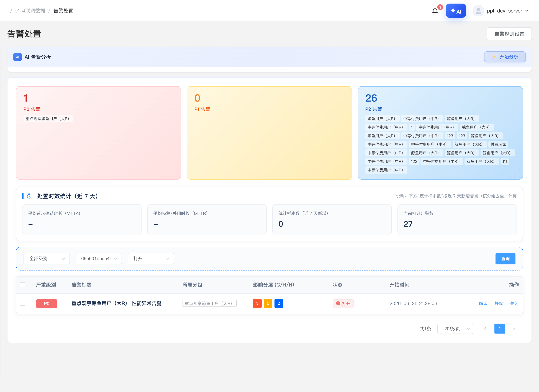Image resolution: width=539 pixels, height=392 pixels.
Task: Click the 告警标题 column header
Action: (x=81, y=285)
